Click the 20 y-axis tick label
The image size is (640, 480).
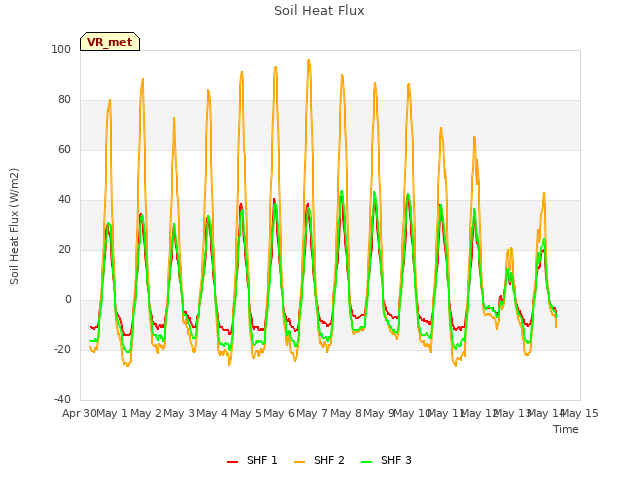pyautogui.click(x=64, y=249)
